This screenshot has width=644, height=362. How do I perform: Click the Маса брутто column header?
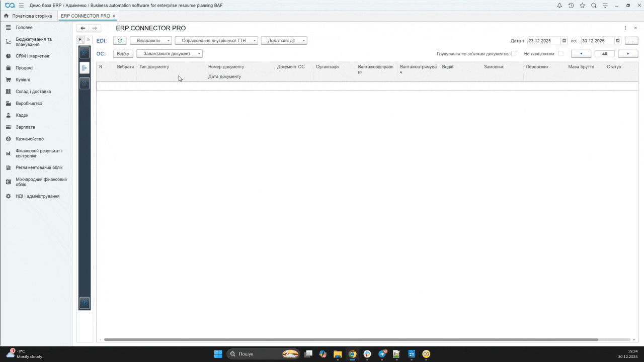coord(581,67)
